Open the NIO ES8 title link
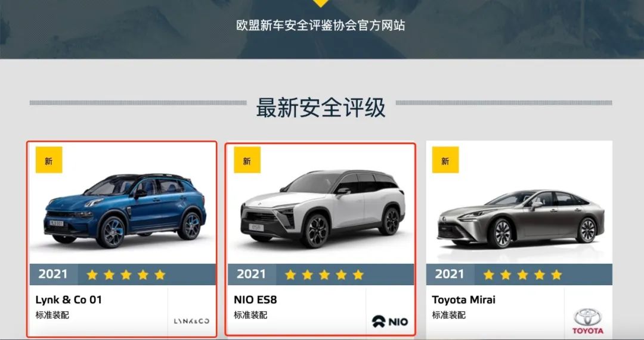644x340 pixels. point(255,300)
